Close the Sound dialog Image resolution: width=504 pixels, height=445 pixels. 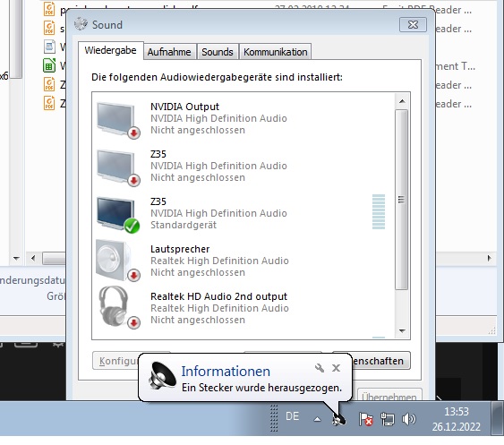click(413, 24)
